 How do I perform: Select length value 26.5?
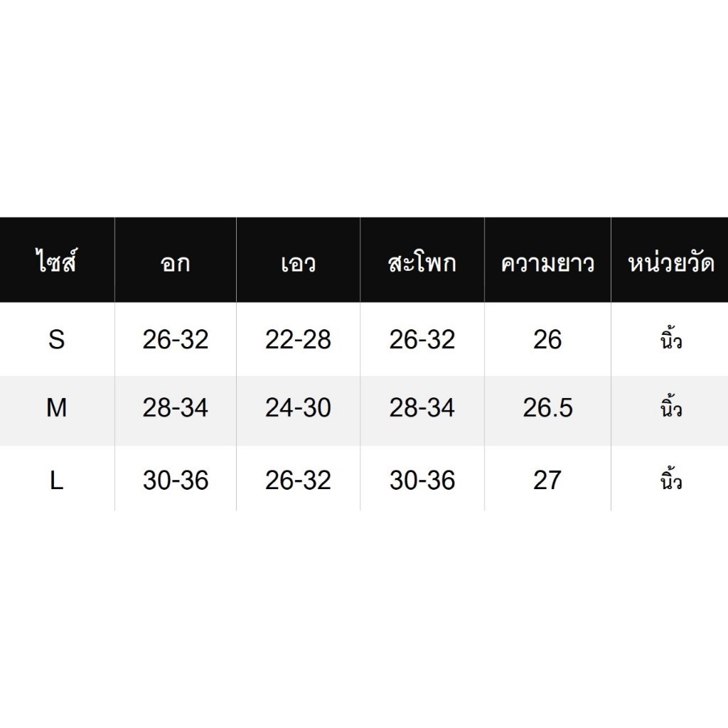(x=548, y=408)
